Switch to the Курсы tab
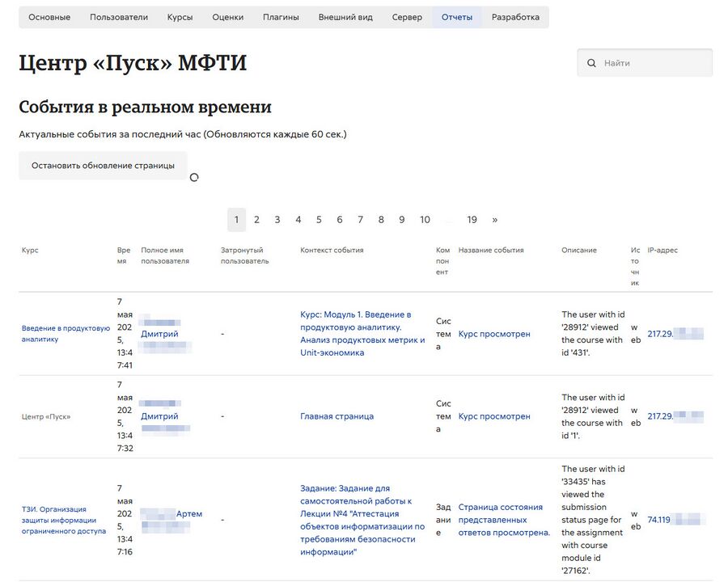The image size is (728, 582). pos(180,17)
